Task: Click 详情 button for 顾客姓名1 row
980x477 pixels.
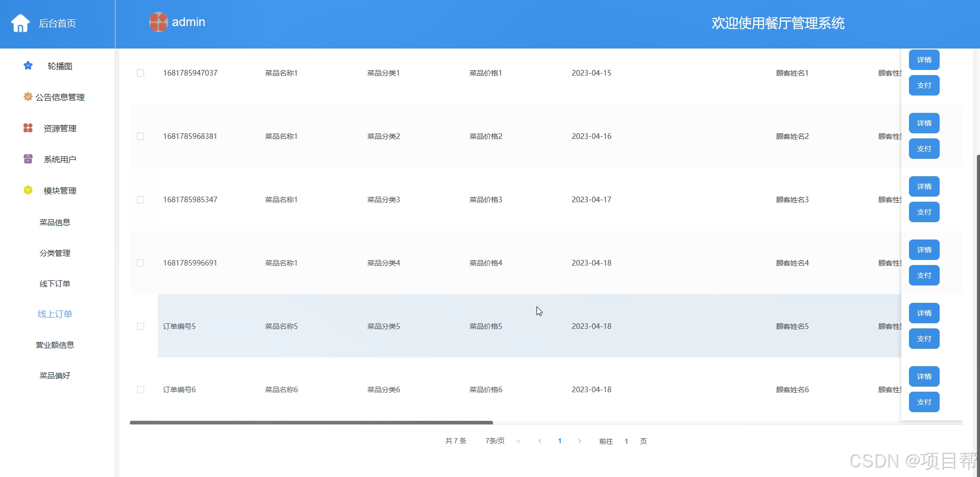Action: 924,60
